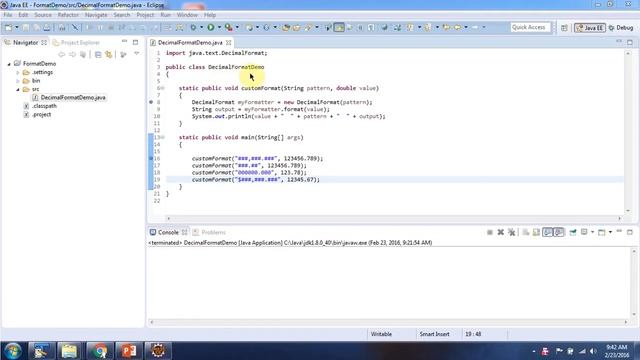The height and width of the screenshot is (360, 640).
Task: Click the Clear Console icon
Action: (x=526, y=232)
